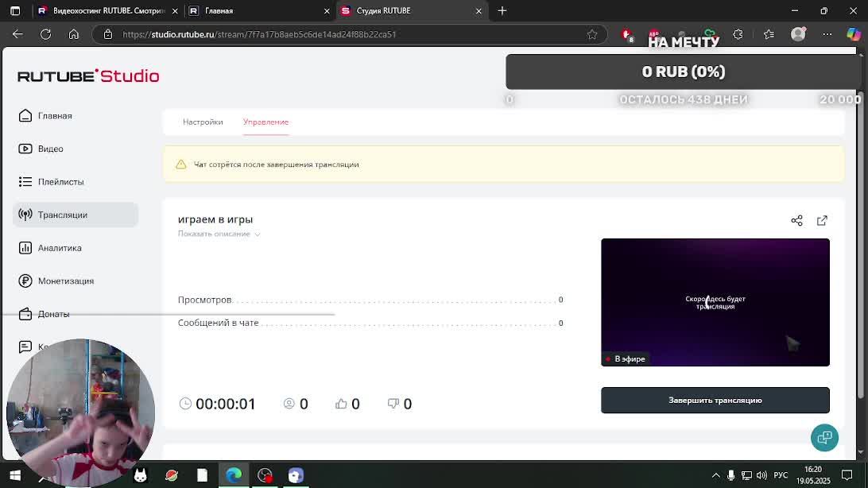Image resolution: width=868 pixels, height=488 pixels.
Task: Open the Аналитика section
Action: (x=76, y=248)
